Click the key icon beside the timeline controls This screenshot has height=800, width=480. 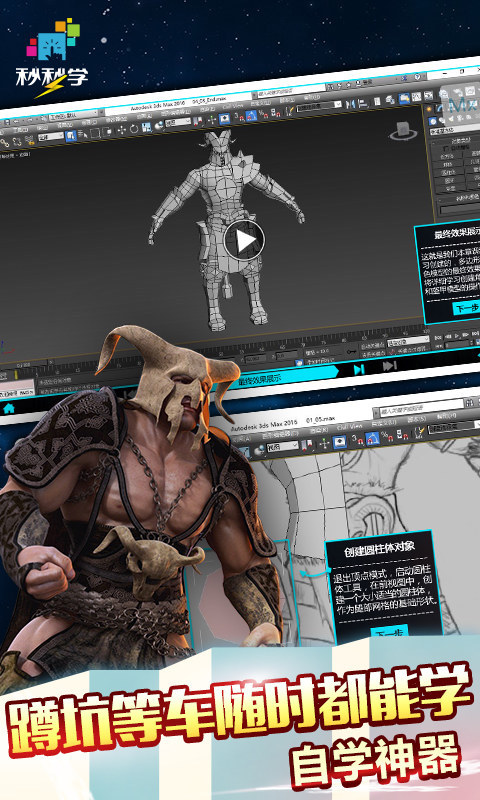(x=351, y=352)
